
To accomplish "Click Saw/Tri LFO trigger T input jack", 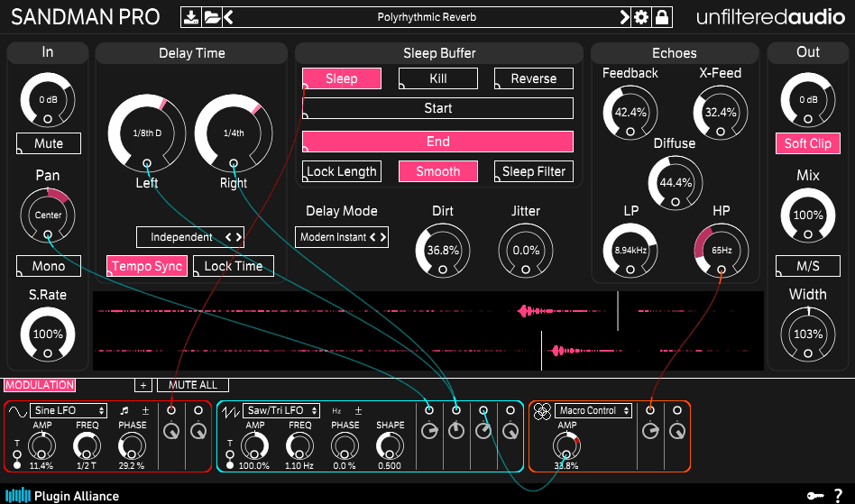I will click(230, 454).
